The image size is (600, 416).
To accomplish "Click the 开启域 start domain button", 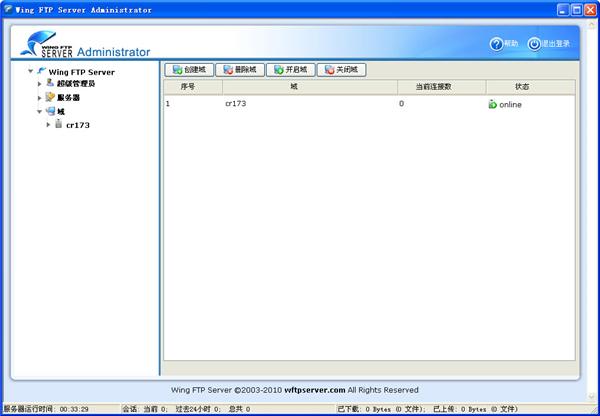I will (x=291, y=70).
